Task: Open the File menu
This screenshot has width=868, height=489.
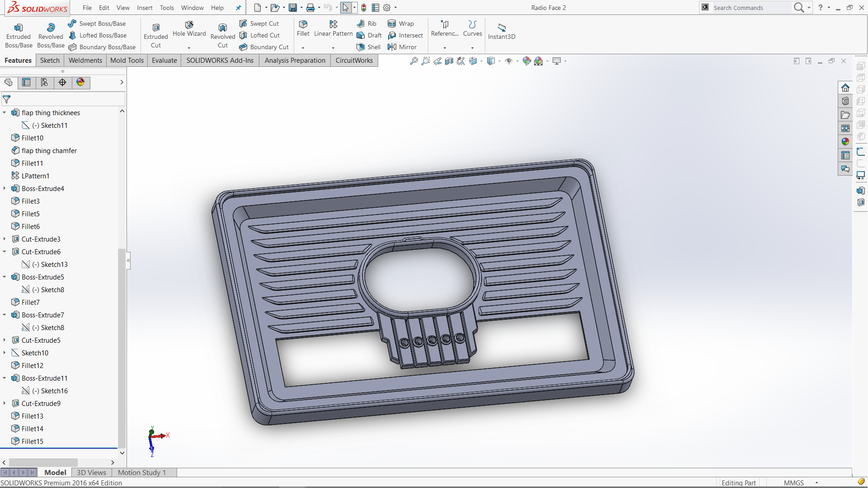Action: click(x=87, y=8)
